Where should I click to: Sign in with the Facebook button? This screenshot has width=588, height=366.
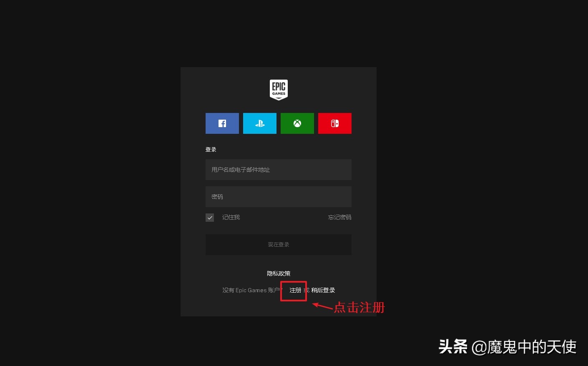point(222,123)
